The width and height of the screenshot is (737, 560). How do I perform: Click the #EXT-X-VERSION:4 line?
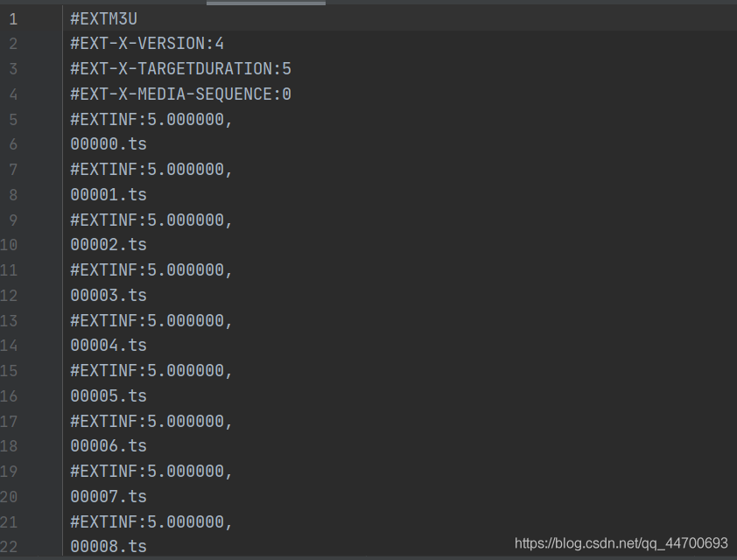coord(147,44)
